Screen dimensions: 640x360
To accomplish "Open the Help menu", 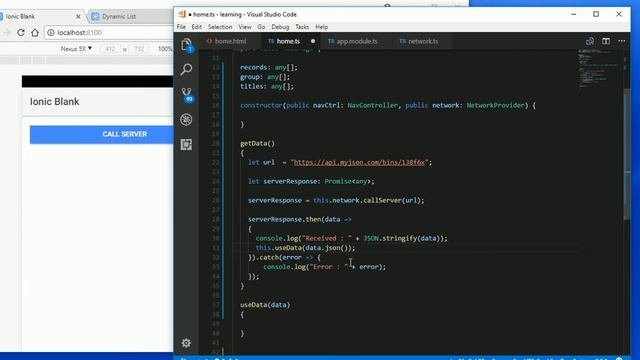I will 322,27.
